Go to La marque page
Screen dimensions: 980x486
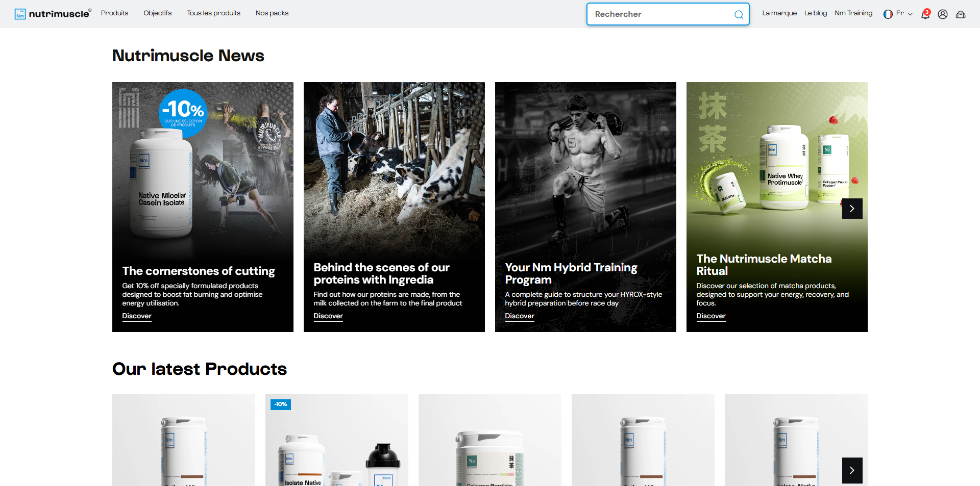coord(779,13)
